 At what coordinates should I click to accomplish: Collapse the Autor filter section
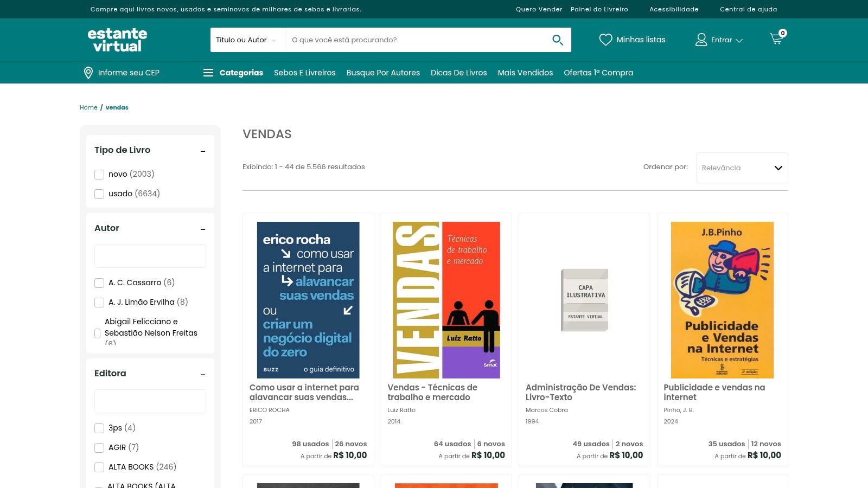203,229
